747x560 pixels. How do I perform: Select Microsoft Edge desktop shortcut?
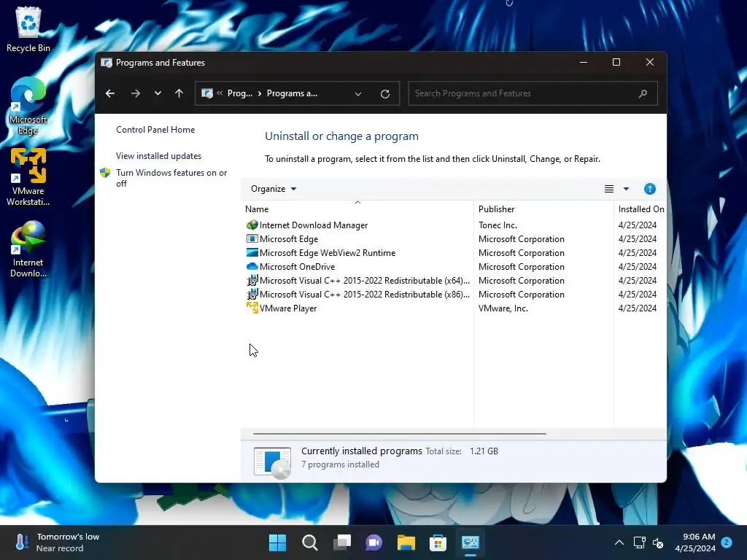click(x=28, y=106)
